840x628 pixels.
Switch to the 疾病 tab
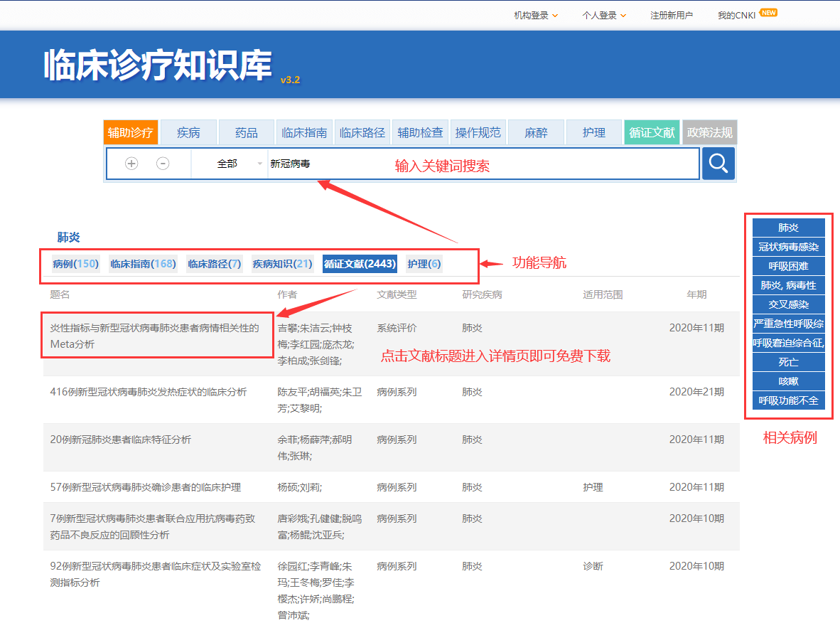pyautogui.click(x=188, y=132)
